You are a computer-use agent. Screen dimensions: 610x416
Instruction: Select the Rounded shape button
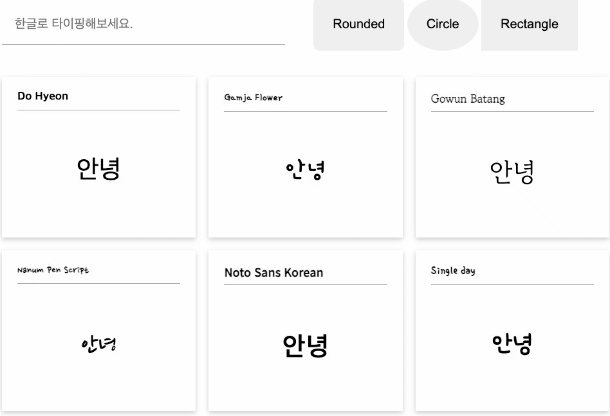[358, 25]
